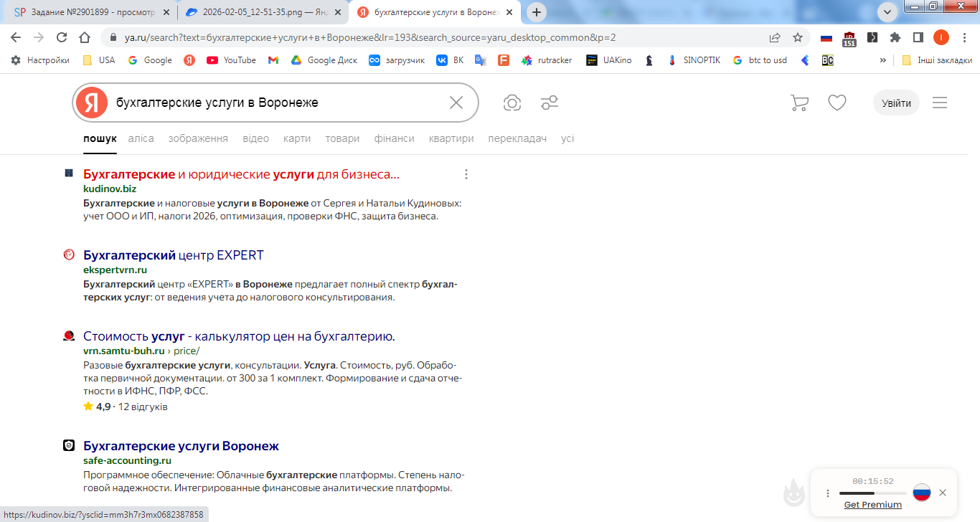
Task: Click the Get Premium link
Action: click(x=872, y=505)
